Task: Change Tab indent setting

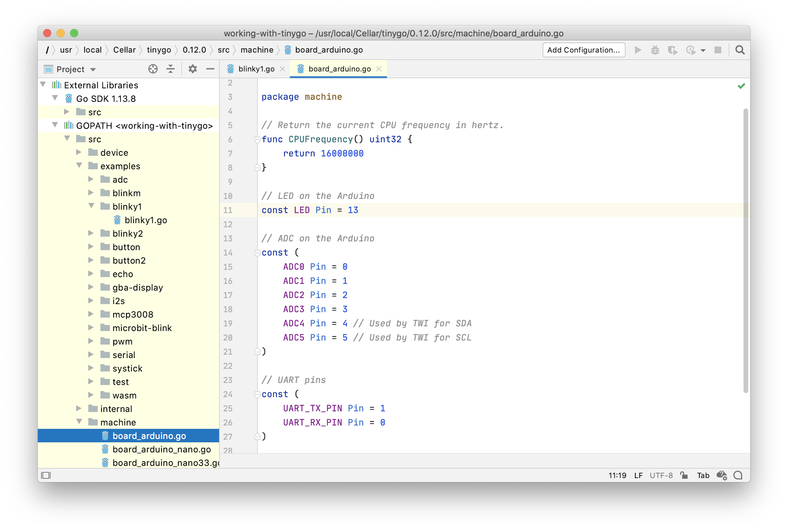Action: (x=703, y=475)
